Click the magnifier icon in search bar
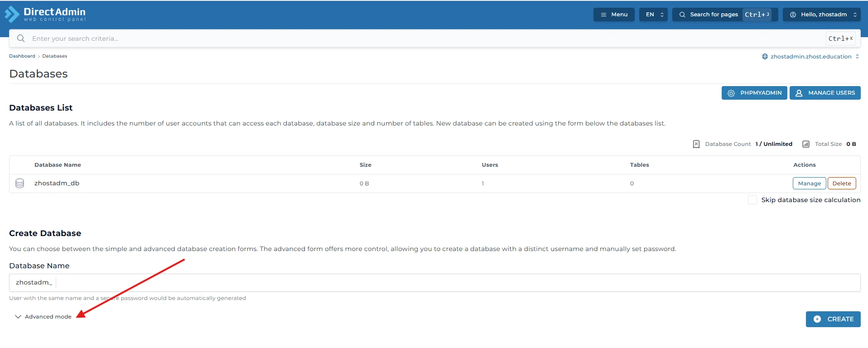The height and width of the screenshot is (348, 868). (x=21, y=39)
